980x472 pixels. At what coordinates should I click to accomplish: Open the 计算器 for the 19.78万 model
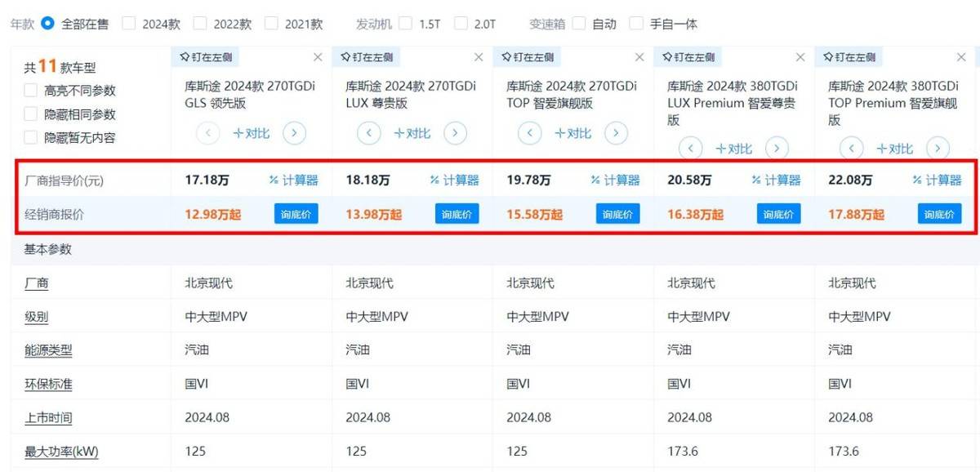click(x=616, y=180)
